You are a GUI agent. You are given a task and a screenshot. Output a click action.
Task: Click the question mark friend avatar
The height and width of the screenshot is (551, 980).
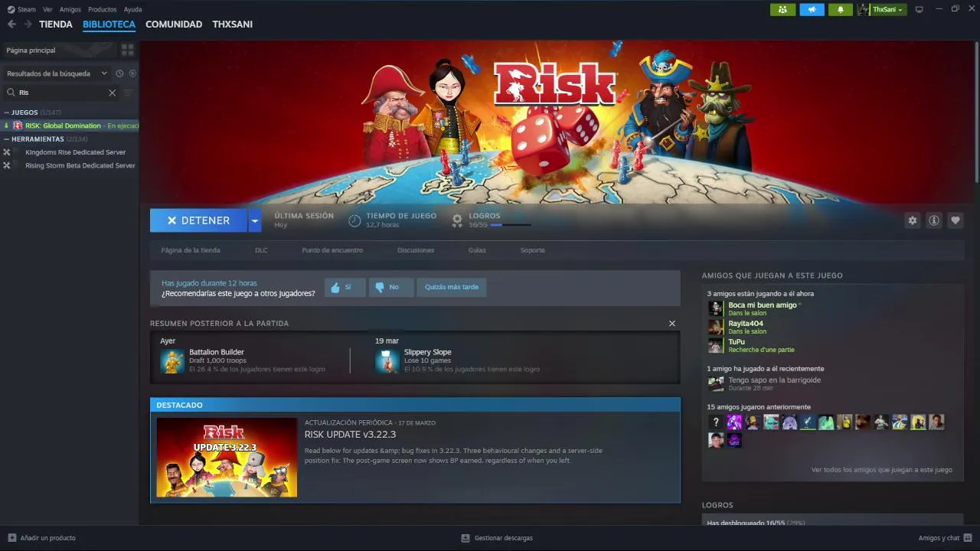pos(716,422)
